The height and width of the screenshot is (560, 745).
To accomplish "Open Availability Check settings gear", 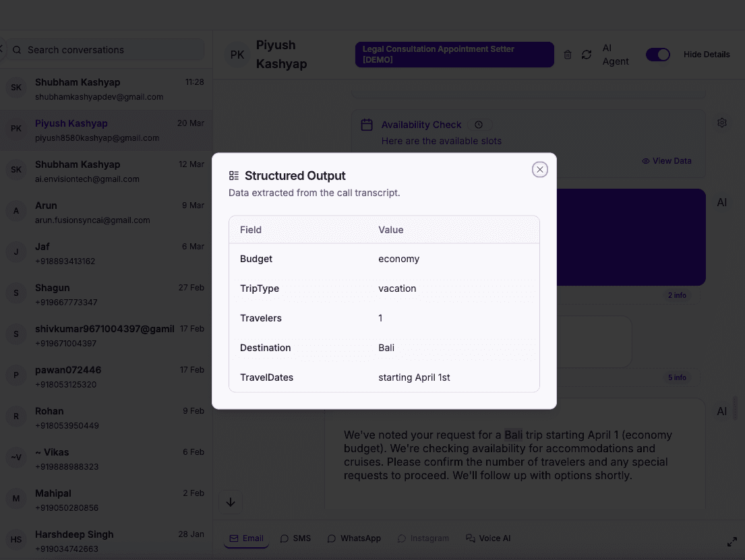I will point(722,122).
